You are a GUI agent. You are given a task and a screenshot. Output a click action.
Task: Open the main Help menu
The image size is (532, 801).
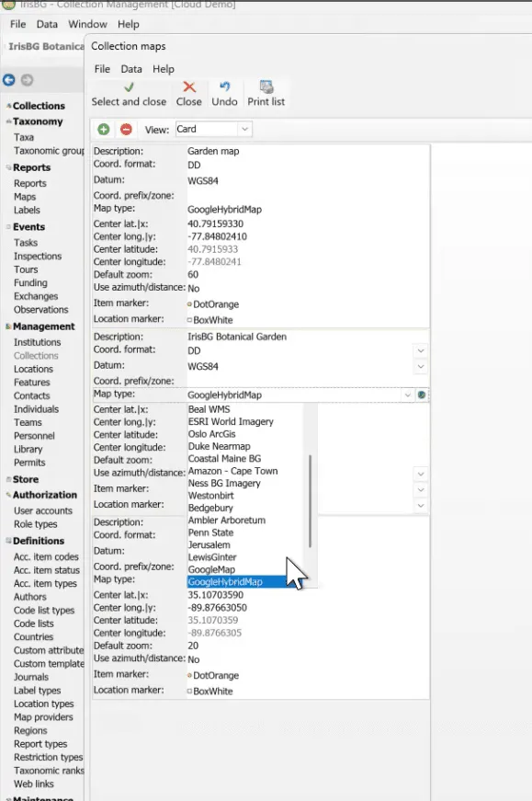pyautogui.click(x=128, y=24)
